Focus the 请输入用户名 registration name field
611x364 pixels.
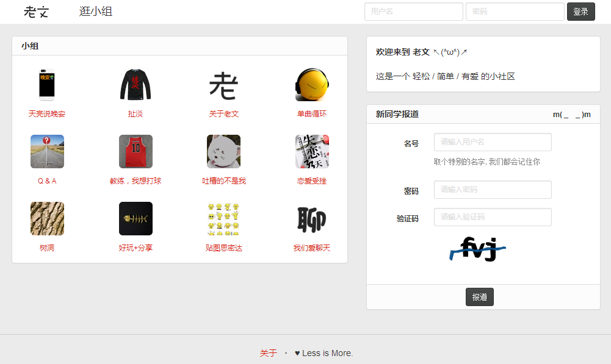493,142
